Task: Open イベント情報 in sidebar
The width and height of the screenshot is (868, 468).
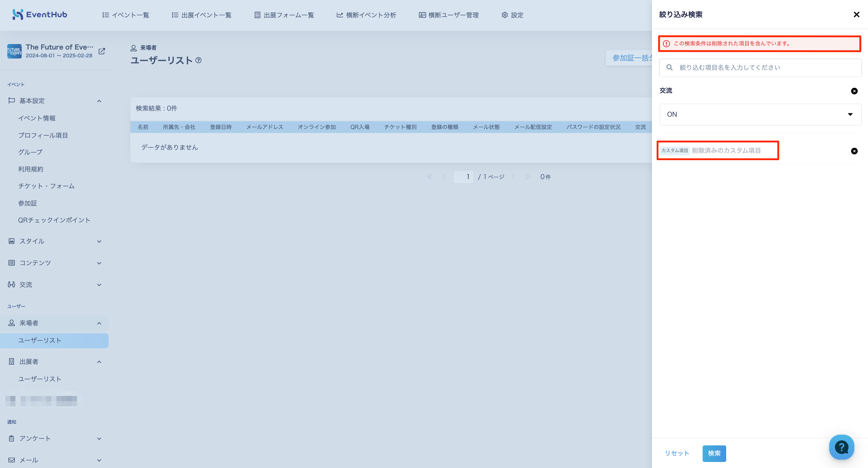Action: (37, 118)
